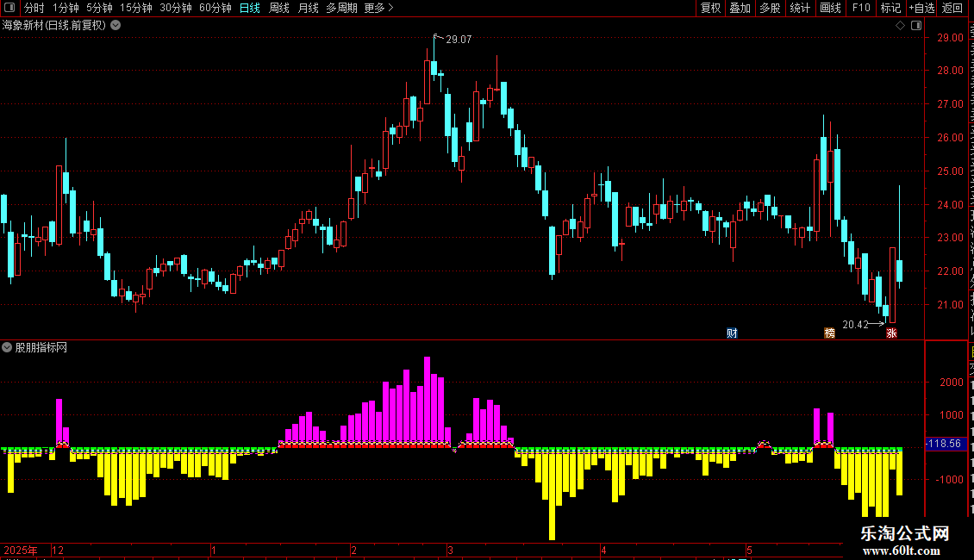Click the 标记 mark button
Image resolution: width=974 pixels, height=560 pixels.
tap(890, 8)
